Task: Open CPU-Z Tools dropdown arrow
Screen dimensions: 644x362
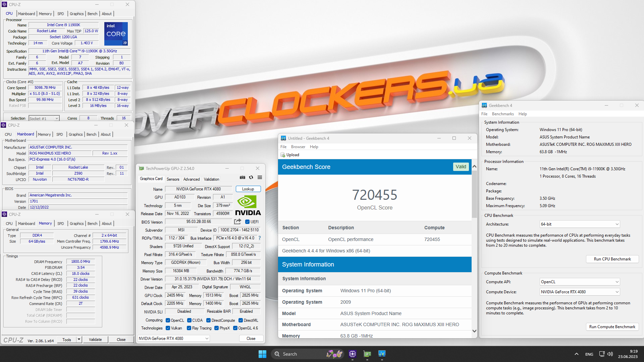Action: (x=79, y=340)
